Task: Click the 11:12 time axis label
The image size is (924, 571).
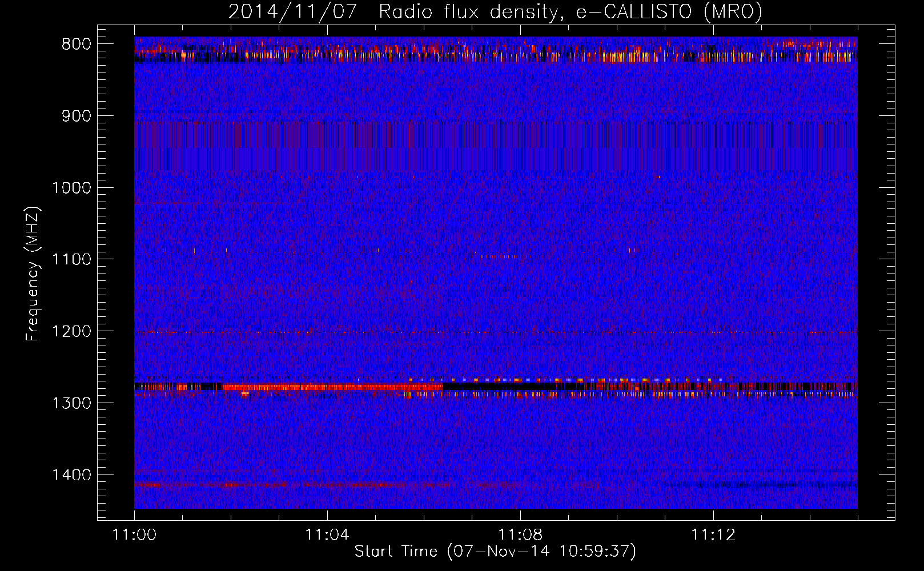Action: coord(713,535)
